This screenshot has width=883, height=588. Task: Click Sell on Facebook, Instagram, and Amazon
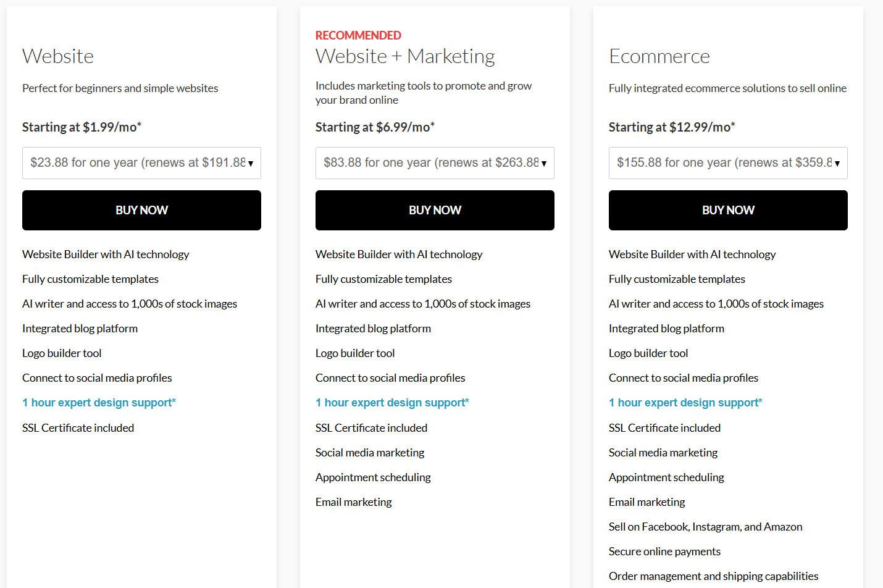pyautogui.click(x=706, y=527)
